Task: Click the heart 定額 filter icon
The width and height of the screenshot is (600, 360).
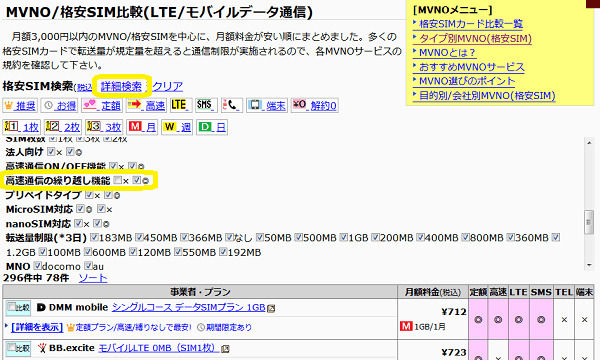Action: (102, 105)
